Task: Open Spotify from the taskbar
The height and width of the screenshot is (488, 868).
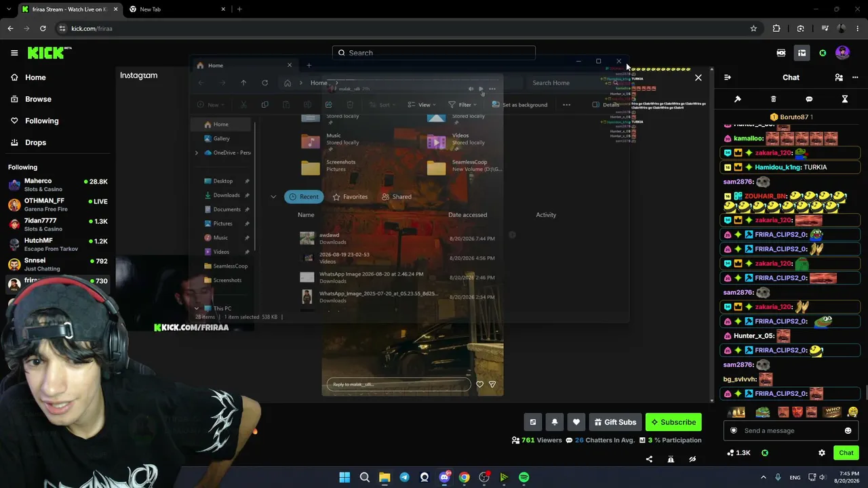Action: click(x=524, y=477)
